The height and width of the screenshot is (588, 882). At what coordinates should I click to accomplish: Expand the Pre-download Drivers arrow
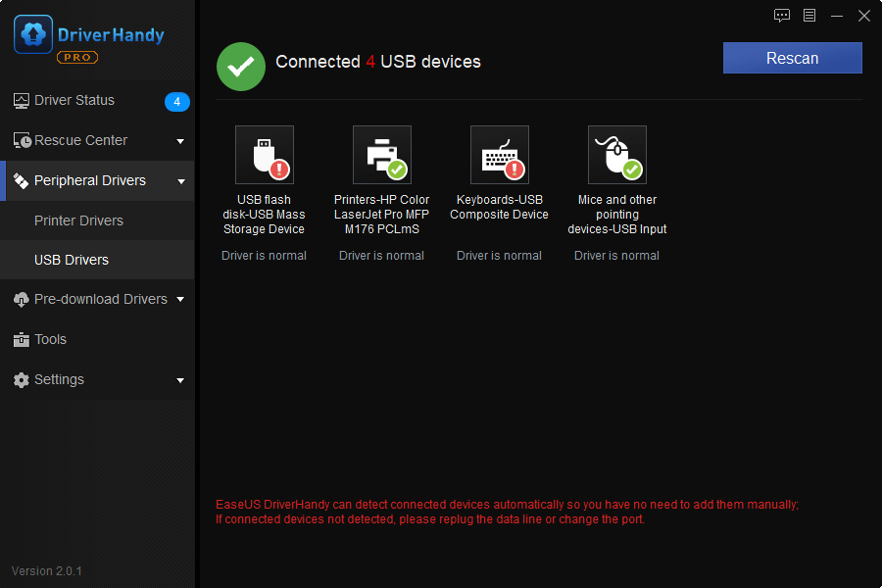[180, 300]
